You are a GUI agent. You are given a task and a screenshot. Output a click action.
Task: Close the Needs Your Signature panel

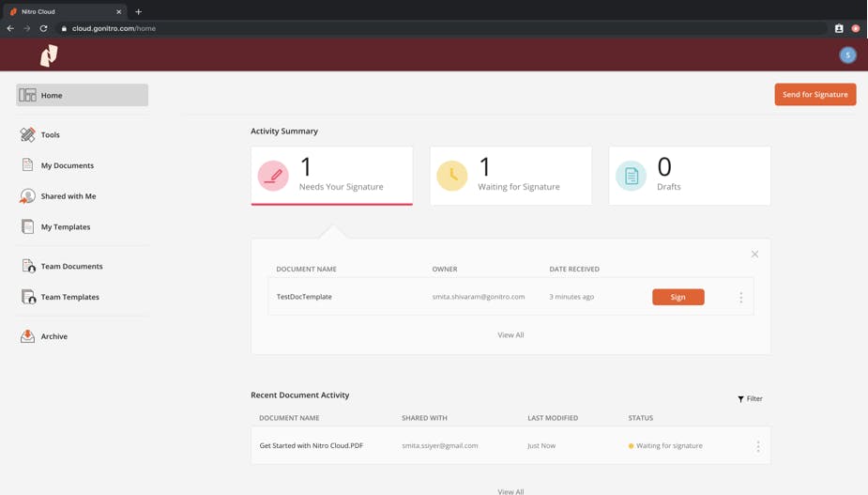[754, 254]
